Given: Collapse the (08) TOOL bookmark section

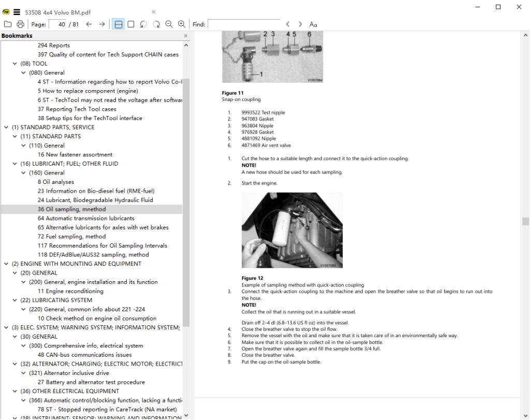Looking at the screenshot, I should pyautogui.click(x=14, y=64).
